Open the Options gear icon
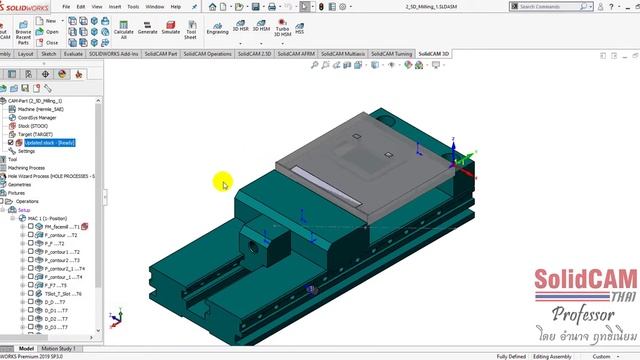 tap(343, 7)
